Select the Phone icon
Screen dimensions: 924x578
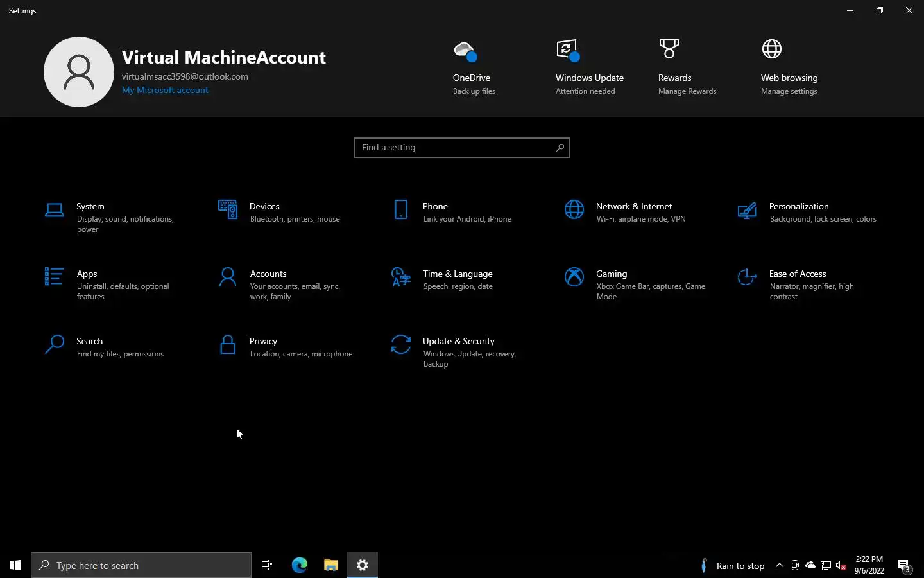pyautogui.click(x=401, y=209)
